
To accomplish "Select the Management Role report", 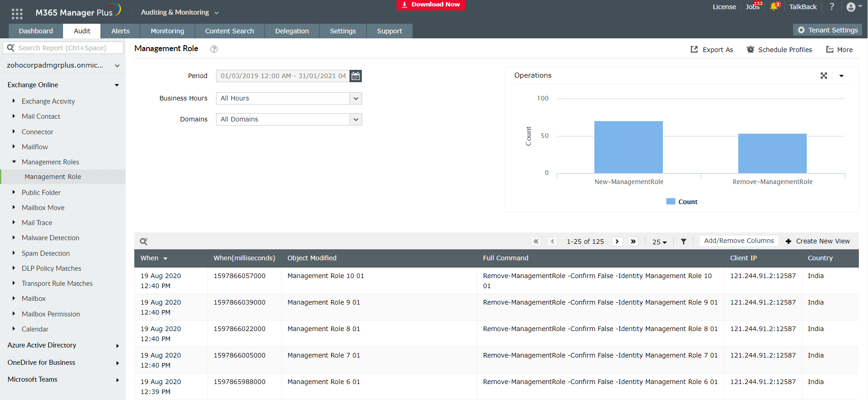I will click(63, 177).
